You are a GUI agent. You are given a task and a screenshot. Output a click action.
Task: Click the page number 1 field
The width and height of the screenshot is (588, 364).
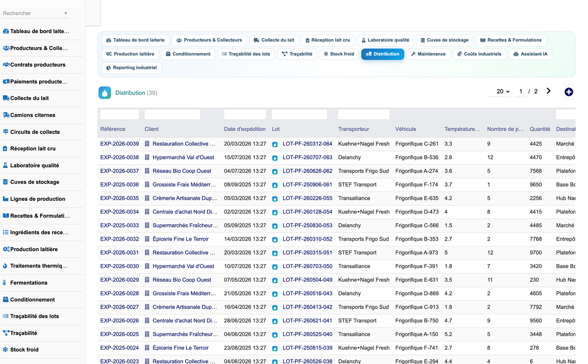(x=520, y=91)
